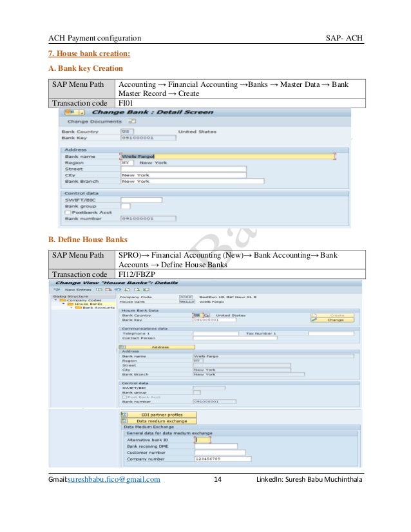
Task: Click the page icon on the Create button
Action: click(314, 315)
